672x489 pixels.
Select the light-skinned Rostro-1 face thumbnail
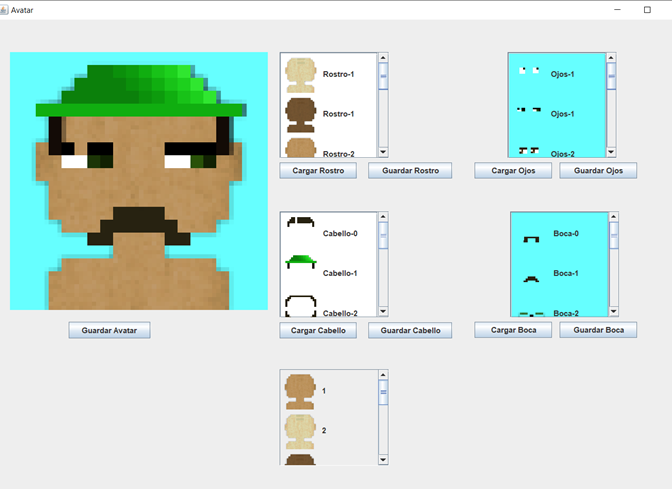tap(301, 75)
